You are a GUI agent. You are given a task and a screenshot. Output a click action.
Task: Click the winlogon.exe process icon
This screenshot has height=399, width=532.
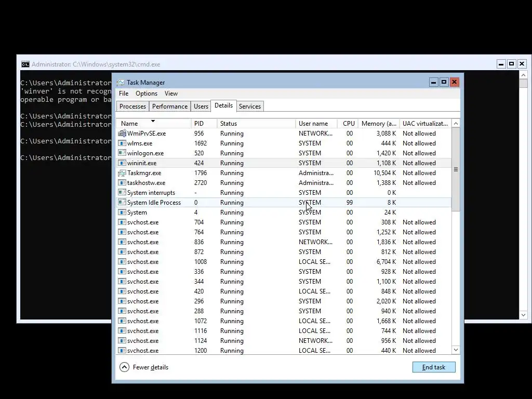click(122, 153)
